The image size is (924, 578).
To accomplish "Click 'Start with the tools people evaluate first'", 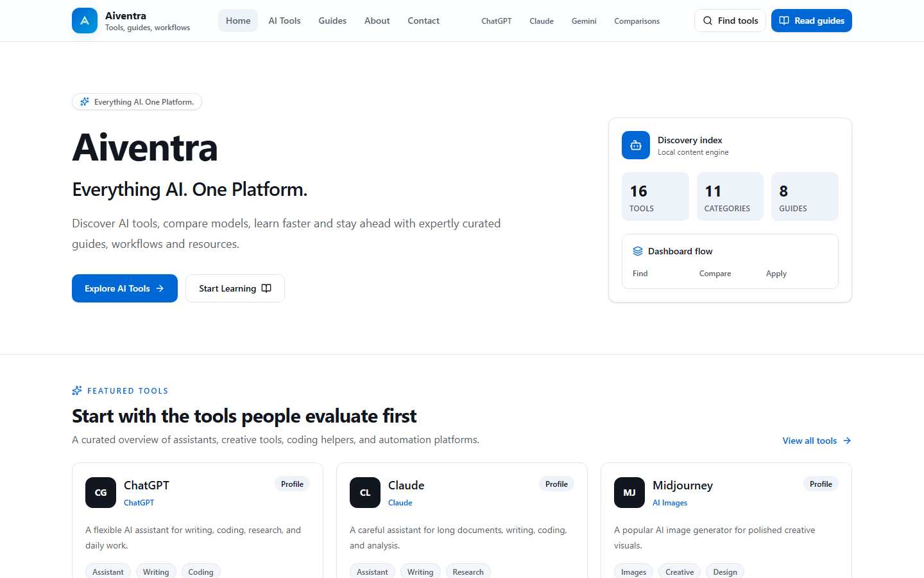I will click(x=244, y=416).
